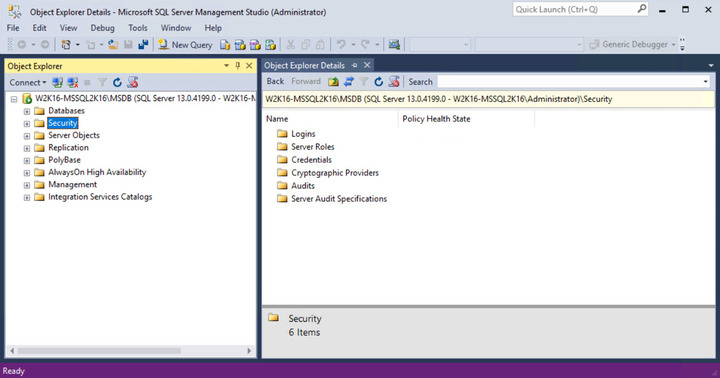Click the Up folder icon in Details toolbar
This screenshot has width=720, height=378.
click(333, 82)
